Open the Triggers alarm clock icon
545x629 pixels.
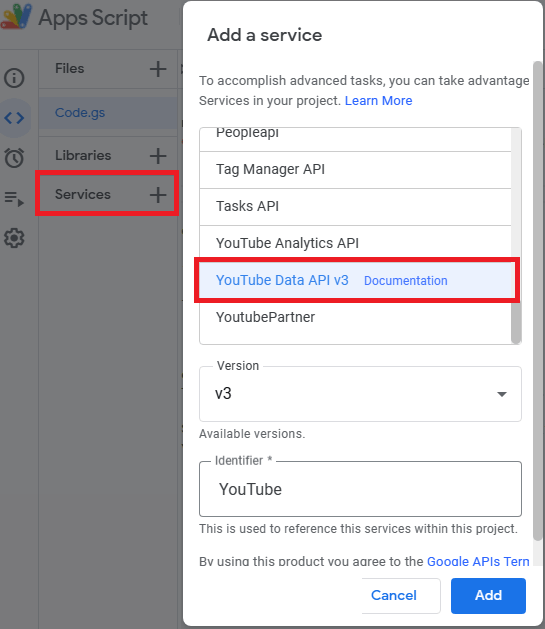click(x=14, y=158)
